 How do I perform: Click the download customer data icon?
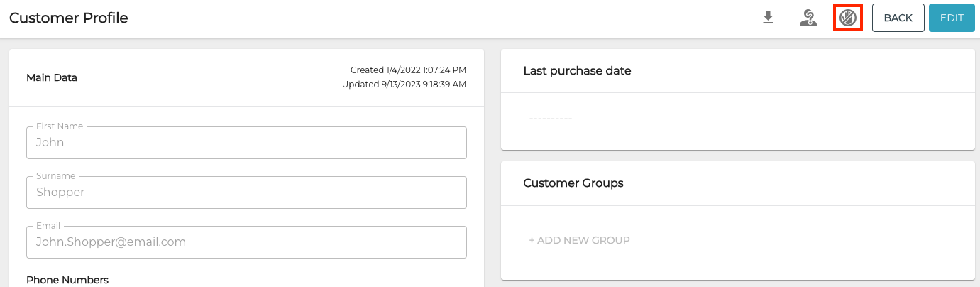768,18
